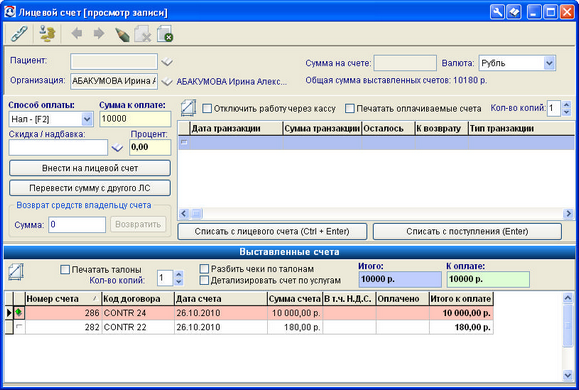Screen dimensions: 579x390
Task: Click application icon in title bar
Action: pos(10,12)
